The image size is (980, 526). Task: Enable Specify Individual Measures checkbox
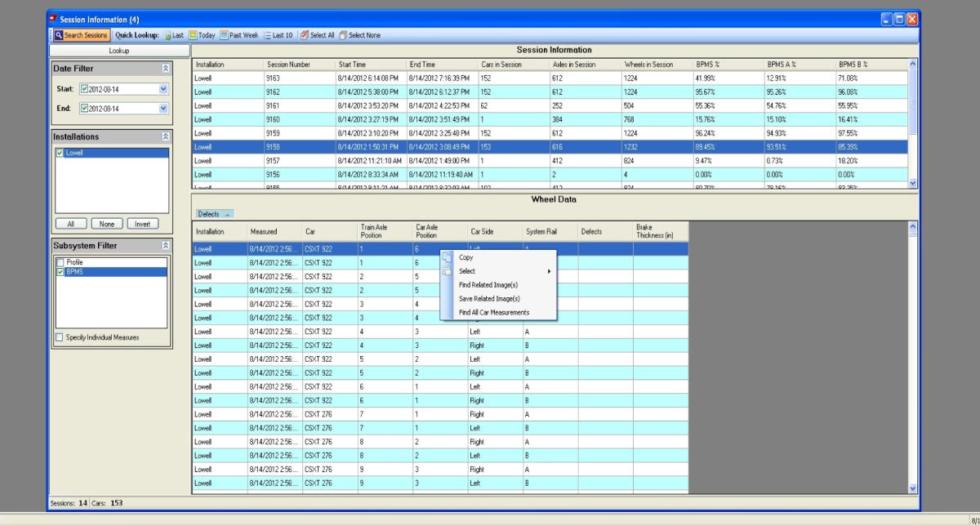pos(60,337)
